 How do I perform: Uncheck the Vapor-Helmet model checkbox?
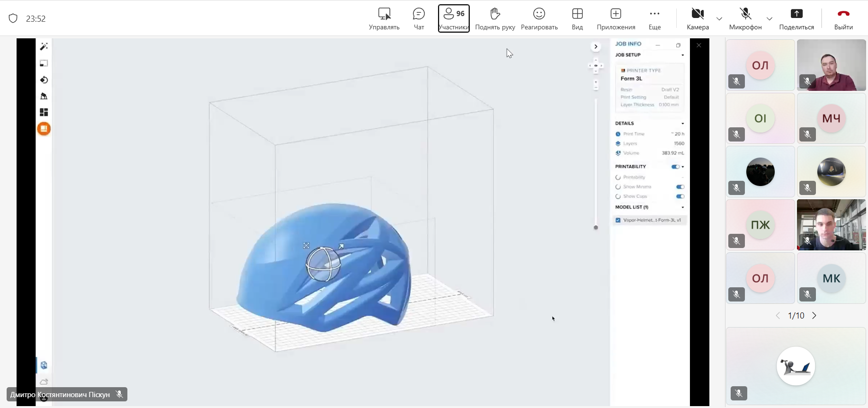click(618, 220)
